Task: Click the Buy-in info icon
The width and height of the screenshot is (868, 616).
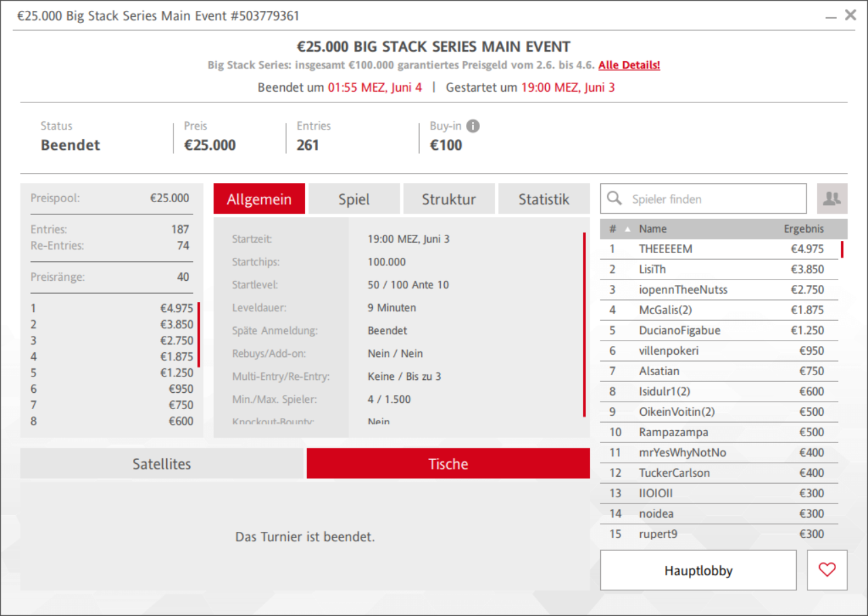Action: tap(473, 126)
